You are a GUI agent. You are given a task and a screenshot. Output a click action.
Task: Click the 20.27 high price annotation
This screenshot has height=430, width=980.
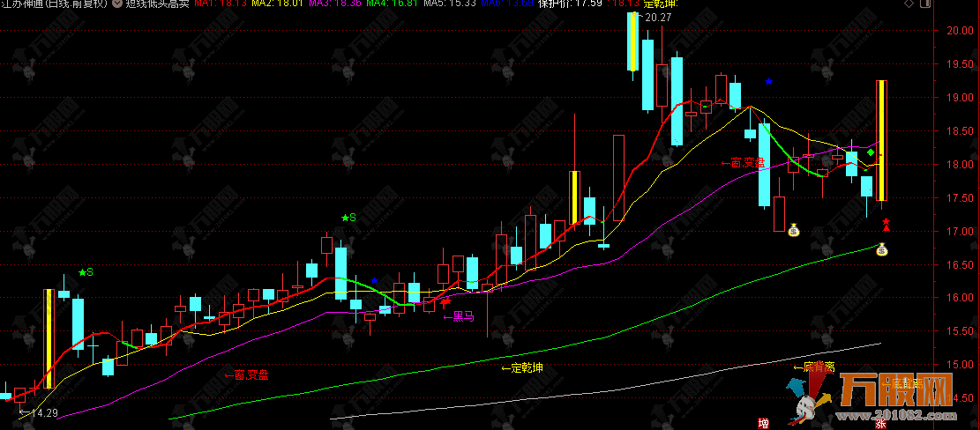tap(657, 17)
